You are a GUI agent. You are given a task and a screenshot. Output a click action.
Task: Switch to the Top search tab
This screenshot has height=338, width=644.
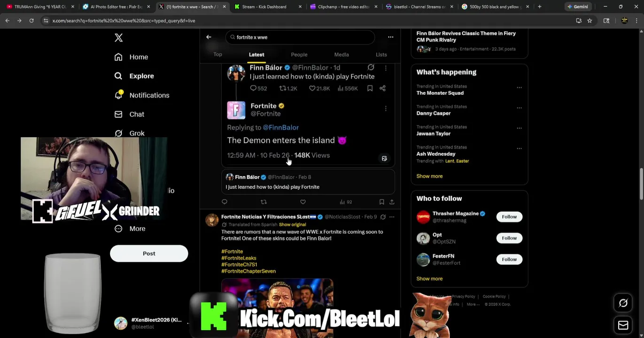click(x=217, y=54)
